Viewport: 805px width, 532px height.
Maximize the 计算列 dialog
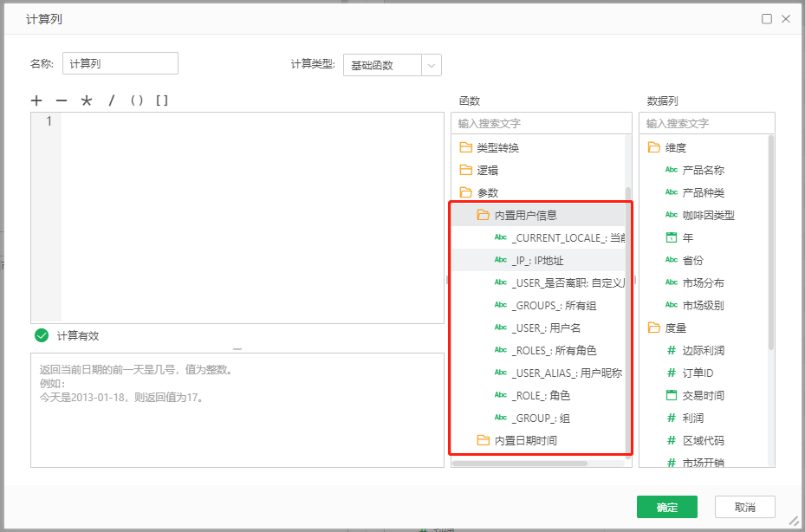click(x=767, y=20)
